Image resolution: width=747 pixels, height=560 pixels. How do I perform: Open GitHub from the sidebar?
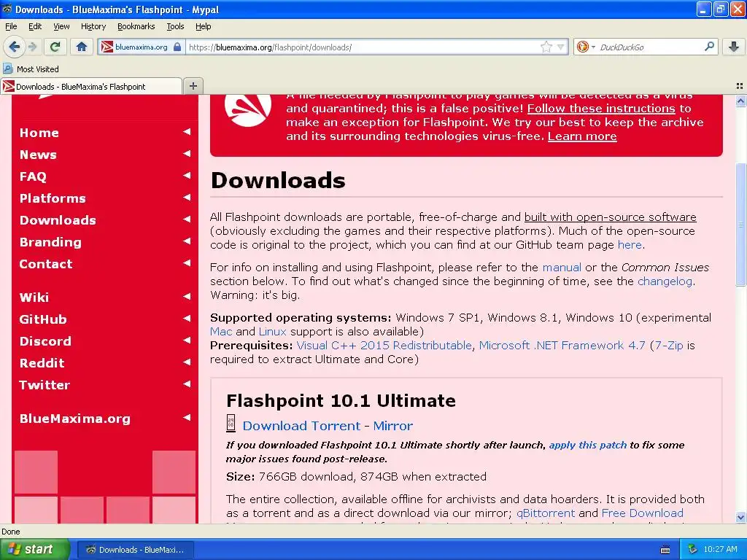pyautogui.click(x=43, y=319)
